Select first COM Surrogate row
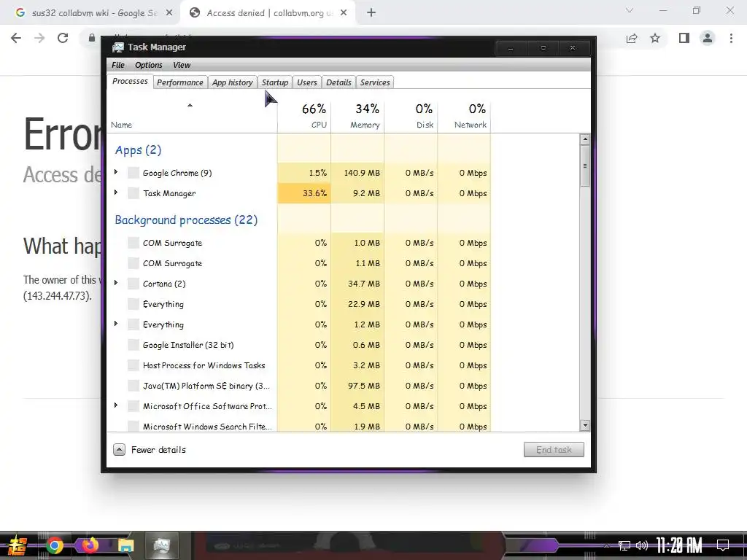Viewport: 747px width, 560px height. (x=299, y=243)
